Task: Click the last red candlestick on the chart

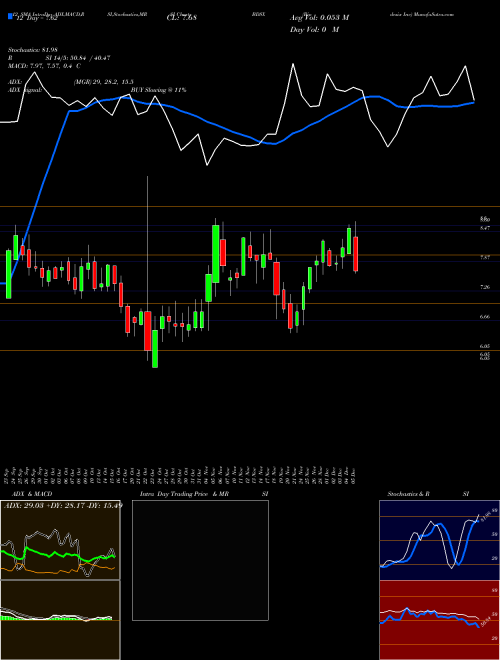Action: [356, 254]
